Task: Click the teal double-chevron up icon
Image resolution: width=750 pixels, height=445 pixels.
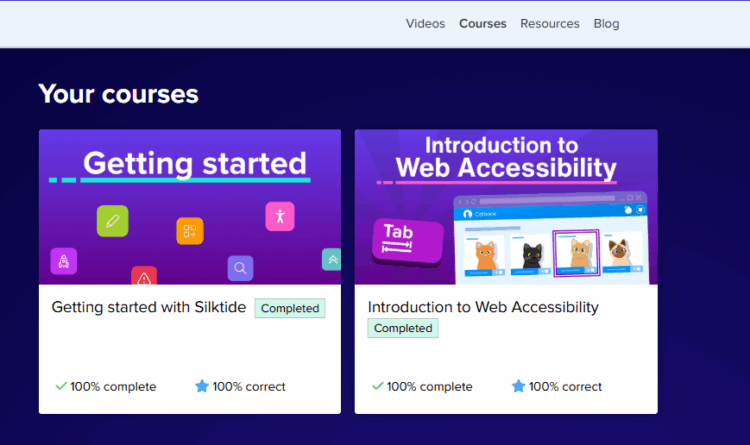Action: pyautogui.click(x=332, y=259)
